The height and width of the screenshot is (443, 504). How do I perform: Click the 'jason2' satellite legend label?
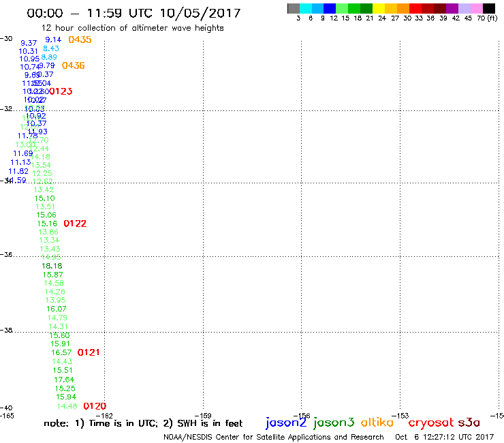(x=286, y=423)
